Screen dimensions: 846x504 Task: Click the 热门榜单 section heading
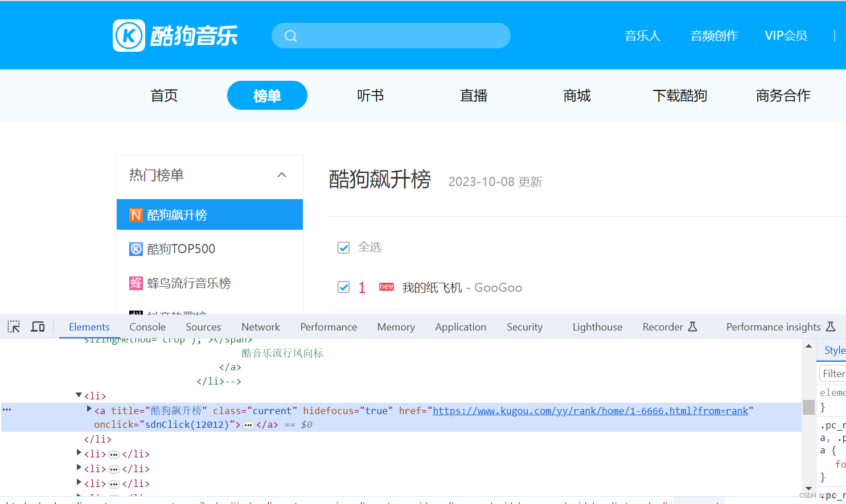[157, 175]
